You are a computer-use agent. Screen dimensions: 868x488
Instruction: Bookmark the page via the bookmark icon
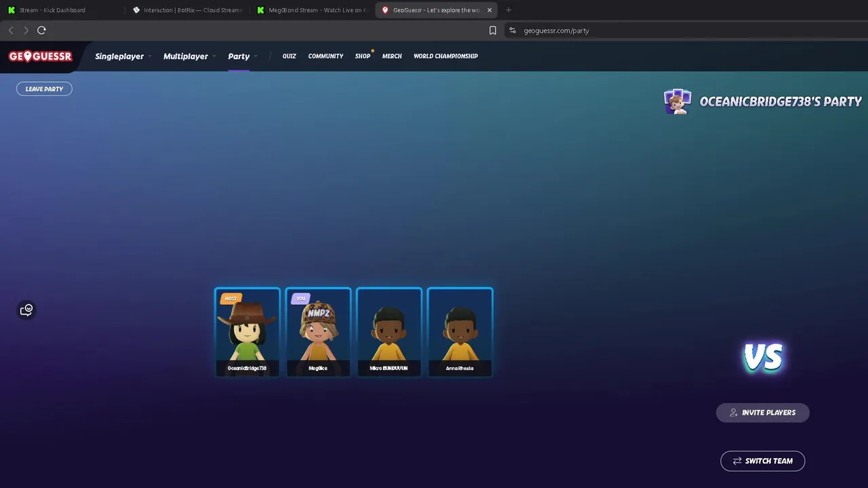pyautogui.click(x=493, y=30)
